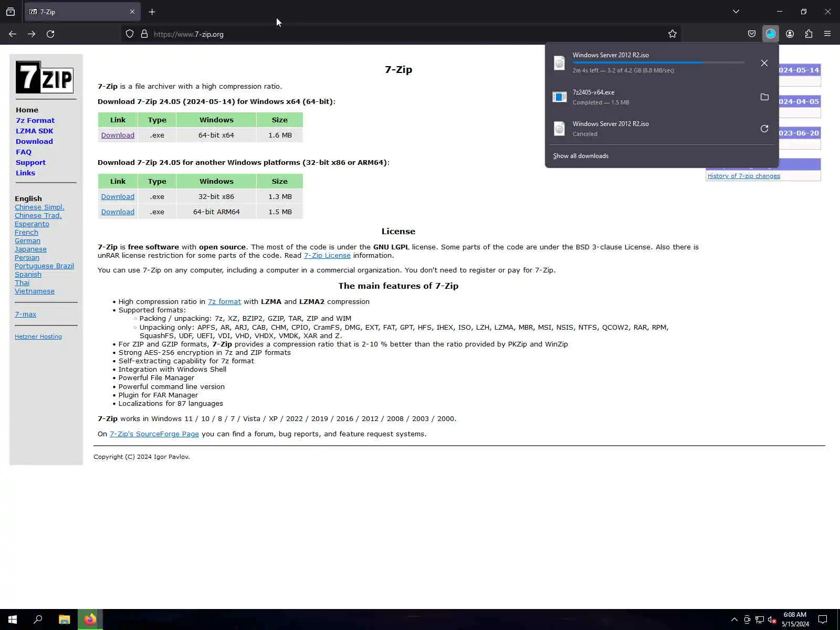This screenshot has width=840, height=630.
Task: Open Support sidebar link
Action: (30, 162)
